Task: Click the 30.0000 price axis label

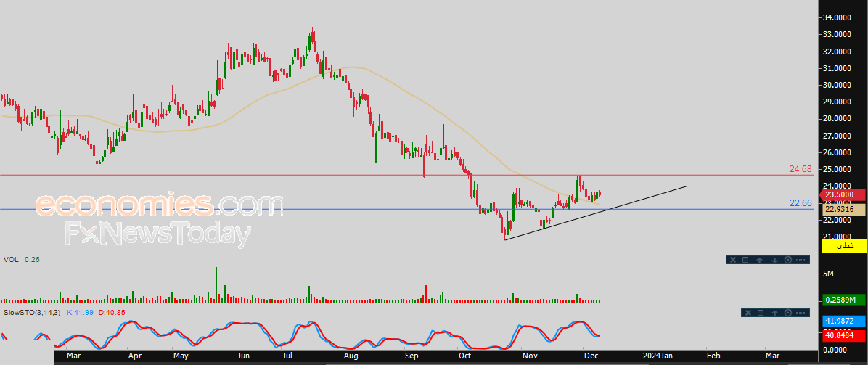Action: (837, 86)
